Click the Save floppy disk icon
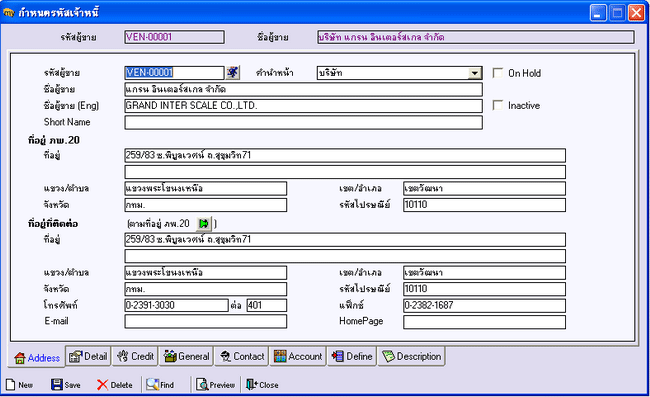The image size is (650, 397). tap(57, 385)
